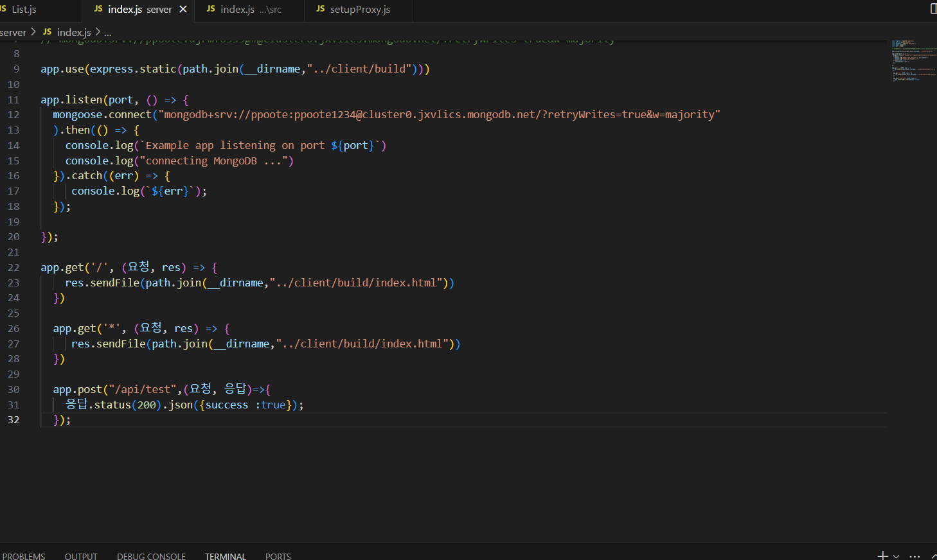The height and width of the screenshot is (560, 937).
Task: Click the "/api/test" route string
Action: [142, 389]
